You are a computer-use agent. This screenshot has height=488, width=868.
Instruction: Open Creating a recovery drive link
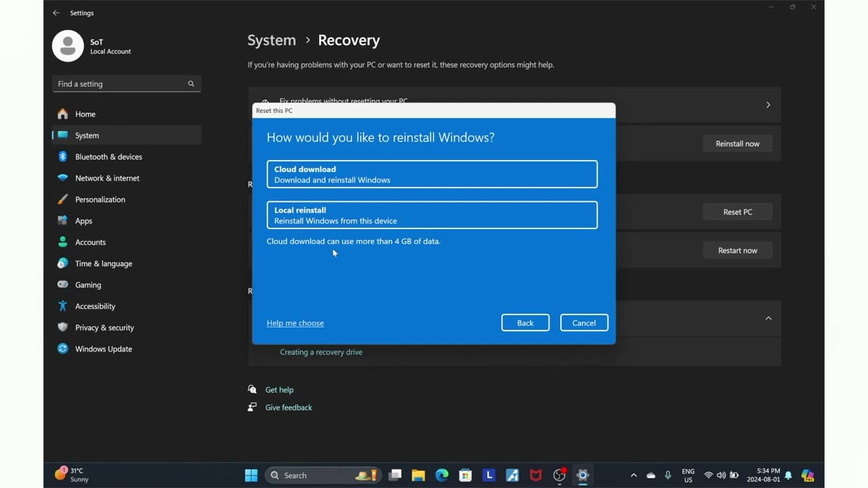(x=321, y=352)
